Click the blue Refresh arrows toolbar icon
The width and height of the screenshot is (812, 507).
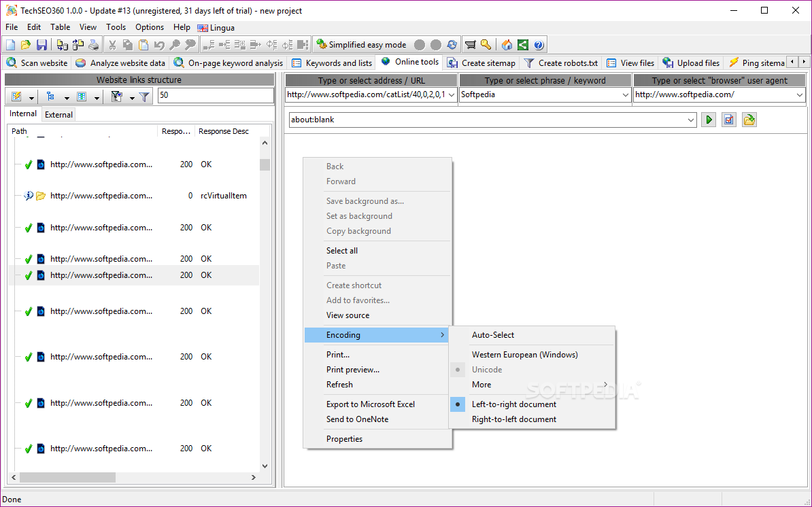tap(452, 45)
